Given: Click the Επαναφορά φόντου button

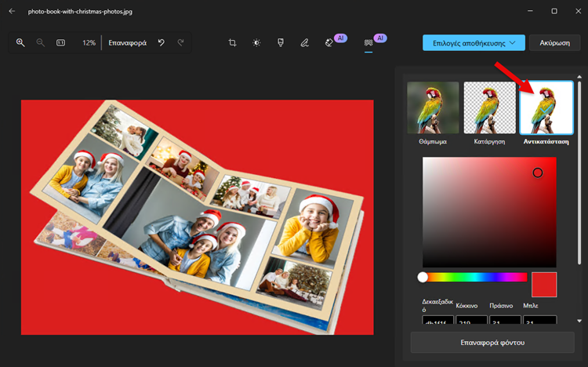Looking at the screenshot, I should click(492, 343).
